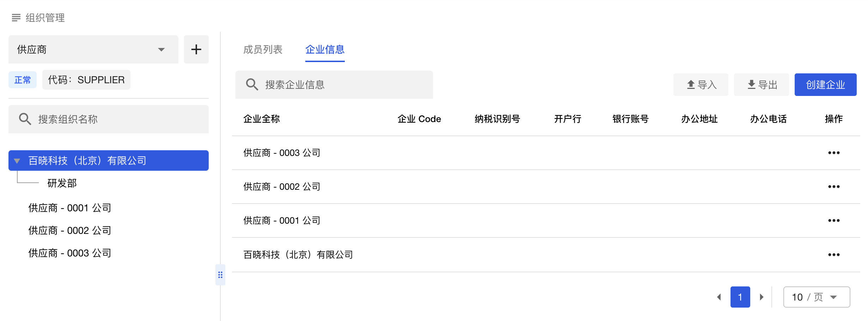Click the 纳税识别号 column header
Viewport: 868px width, 321px height.
click(x=497, y=119)
